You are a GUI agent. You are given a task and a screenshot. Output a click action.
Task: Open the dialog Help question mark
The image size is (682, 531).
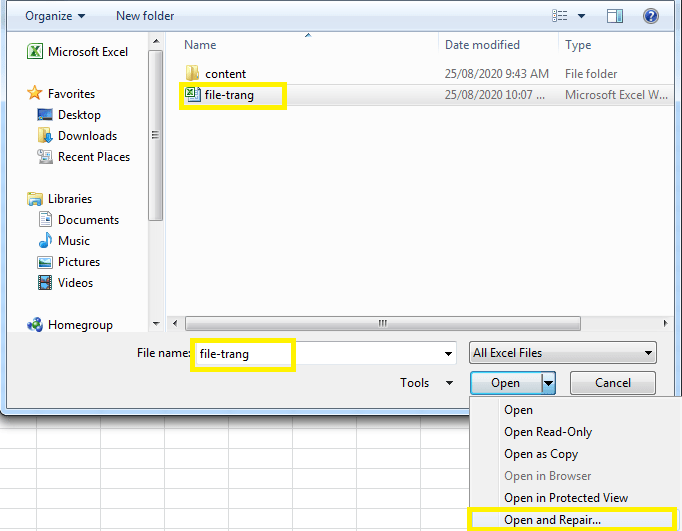[651, 16]
